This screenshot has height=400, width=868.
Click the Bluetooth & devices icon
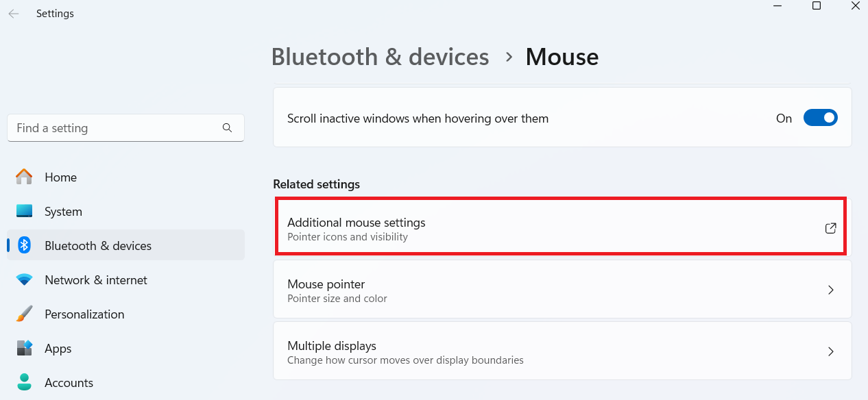(24, 245)
